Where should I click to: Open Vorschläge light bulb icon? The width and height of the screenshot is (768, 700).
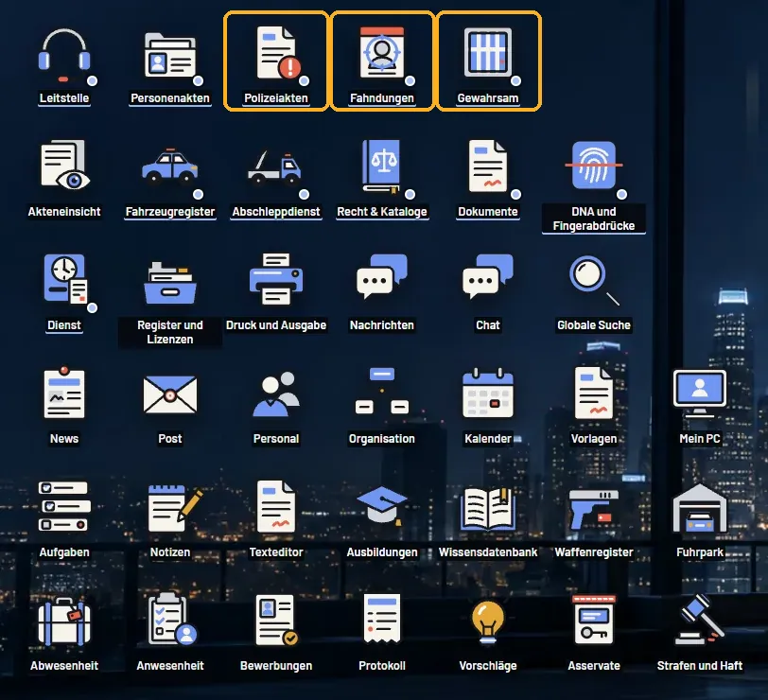(488, 621)
